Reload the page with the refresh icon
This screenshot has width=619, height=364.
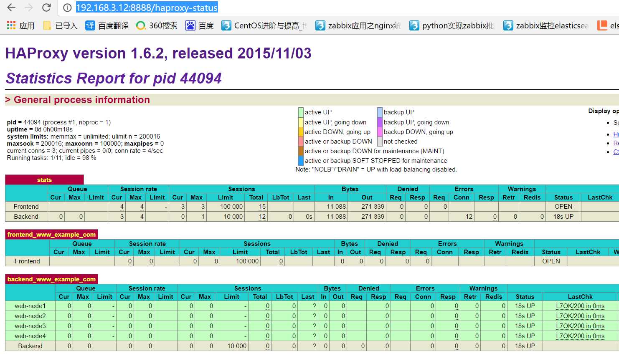point(46,8)
